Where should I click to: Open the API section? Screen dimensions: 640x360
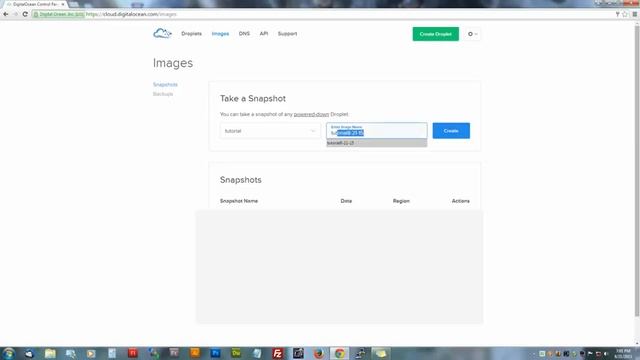(x=264, y=34)
